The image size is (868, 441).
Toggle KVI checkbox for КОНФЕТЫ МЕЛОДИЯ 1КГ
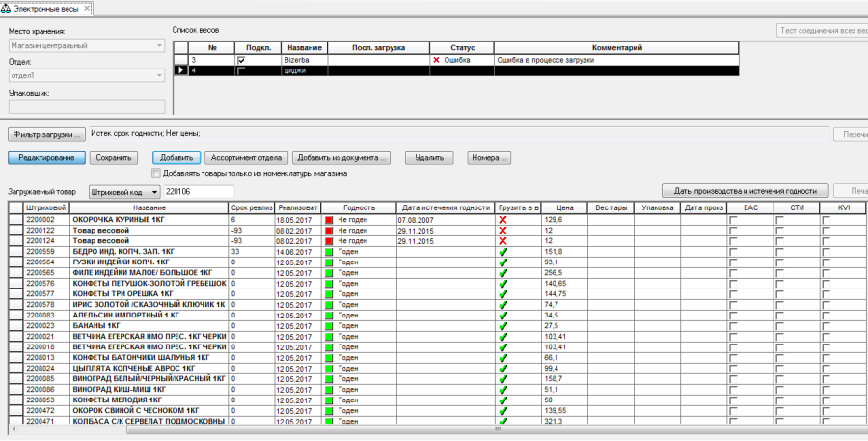click(x=826, y=400)
